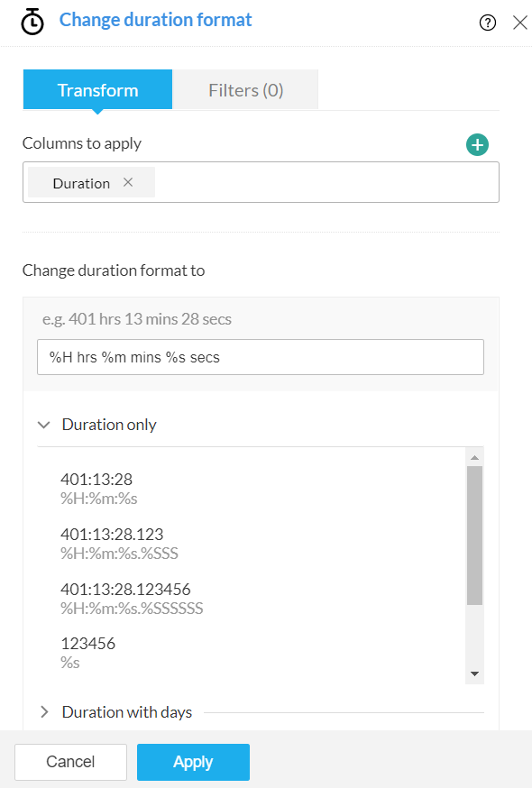This screenshot has height=788, width=532.
Task: Collapse the Duration only section
Action: tap(44, 426)
